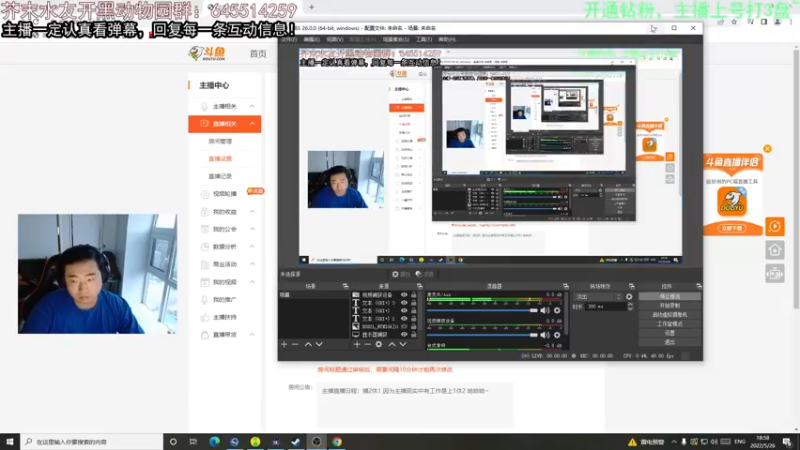Click 启动虚拟摄像机 button

pos(669,315)
